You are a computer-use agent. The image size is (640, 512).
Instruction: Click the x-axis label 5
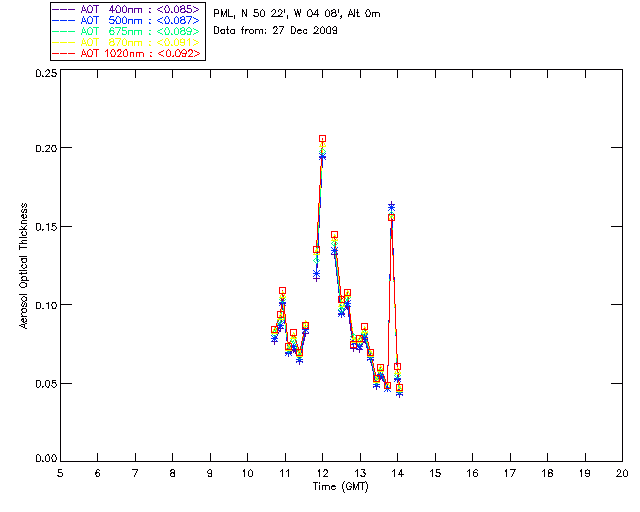tap(60, 473)
